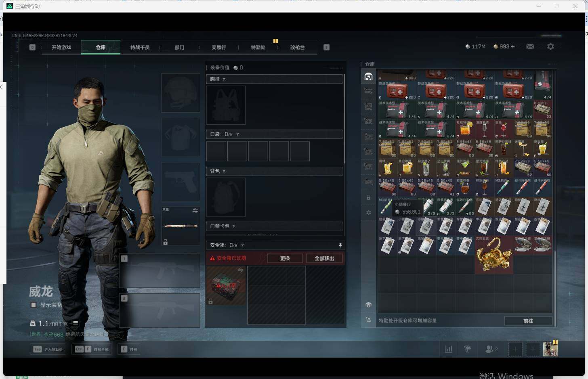
Task: Open the mail envelope icon
Action: [530, 47]
